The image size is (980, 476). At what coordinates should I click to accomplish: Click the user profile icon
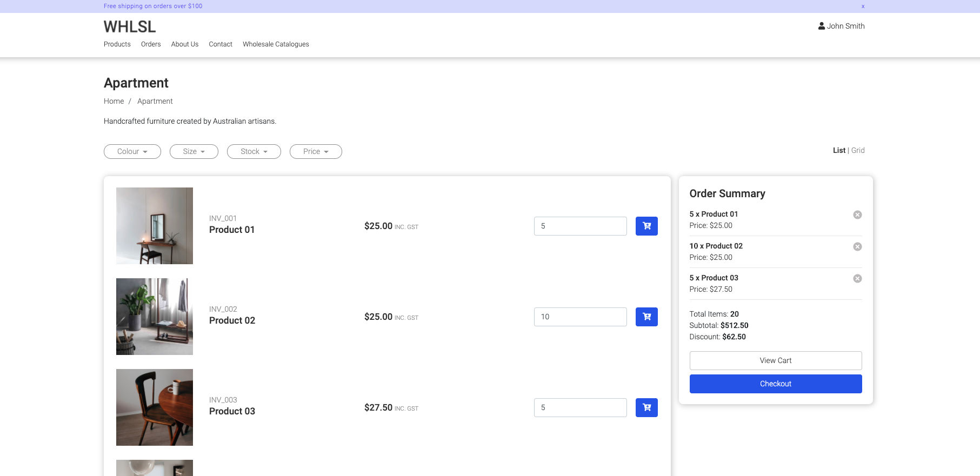click(822, 26)
